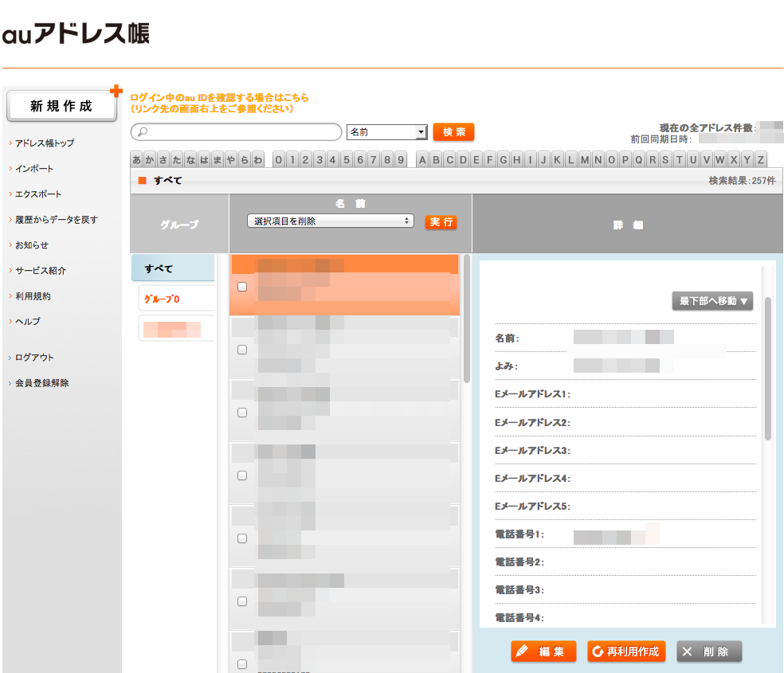Filter contacts by digit 0 key

click(x=279, y=160)
